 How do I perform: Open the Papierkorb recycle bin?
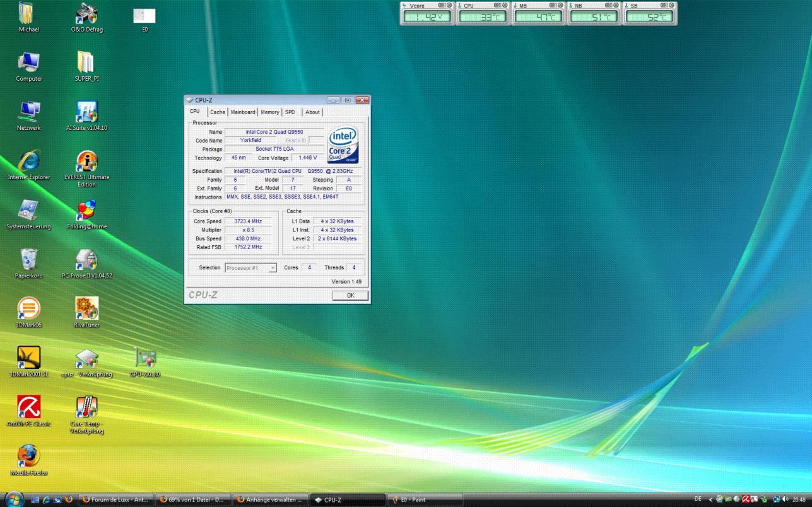coord(29,264)
